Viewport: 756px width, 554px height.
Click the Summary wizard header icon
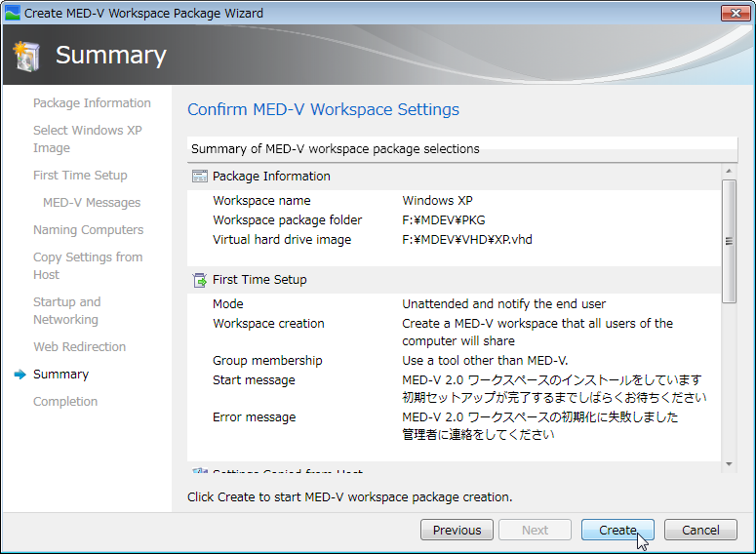26,56
